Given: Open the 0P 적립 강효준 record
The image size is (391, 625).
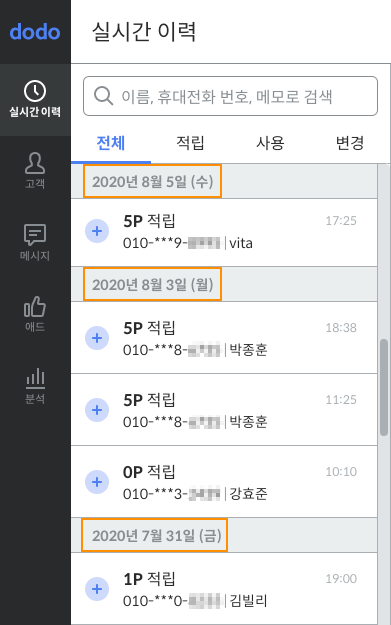Looking at the screenshot, I should tap(224, 482).
